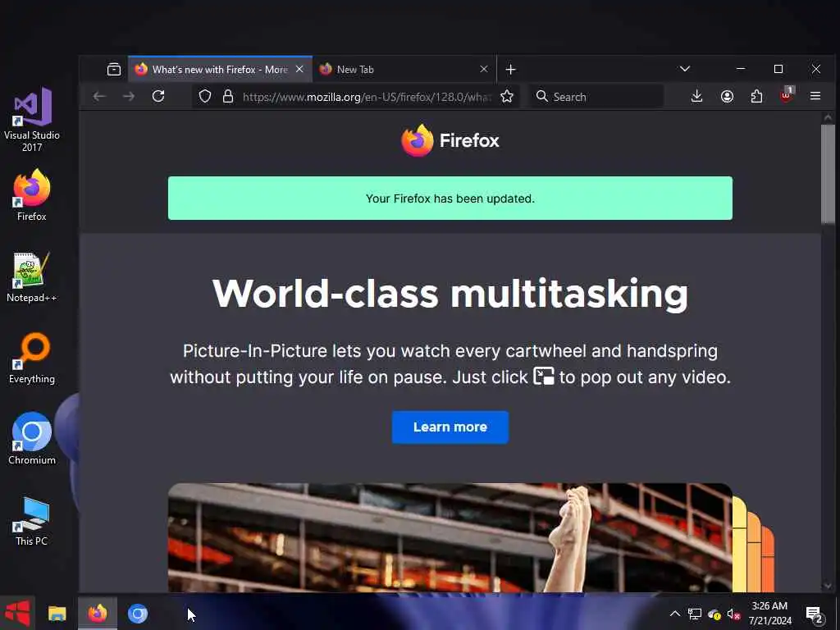This screenshot has width=840, height=630.
Task: Go back to the previous page
Action: click(x=99, y=97)
